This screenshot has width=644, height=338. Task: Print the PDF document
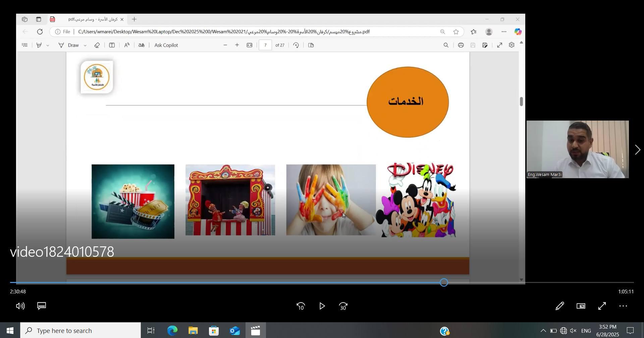[461, 45]
